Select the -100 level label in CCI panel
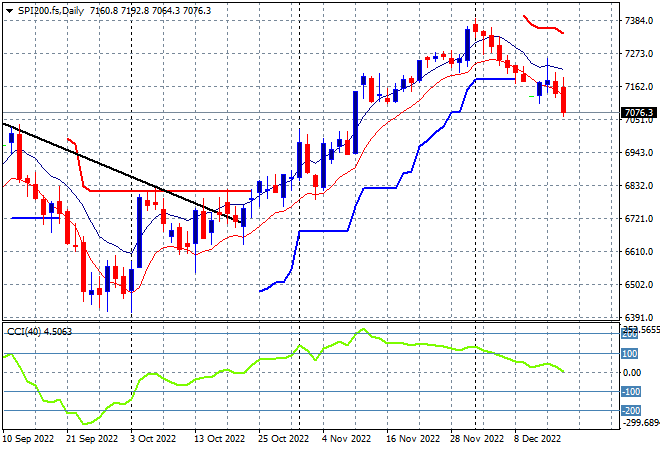The height and width of the screenshot is (450, 660). 631,391
